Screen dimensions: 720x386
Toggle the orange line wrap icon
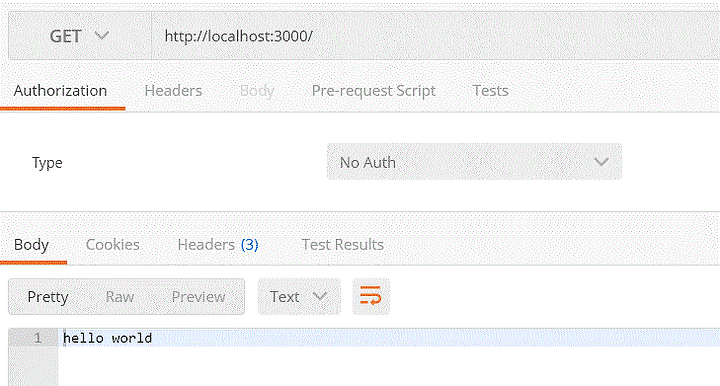click(x=371, y=296)
